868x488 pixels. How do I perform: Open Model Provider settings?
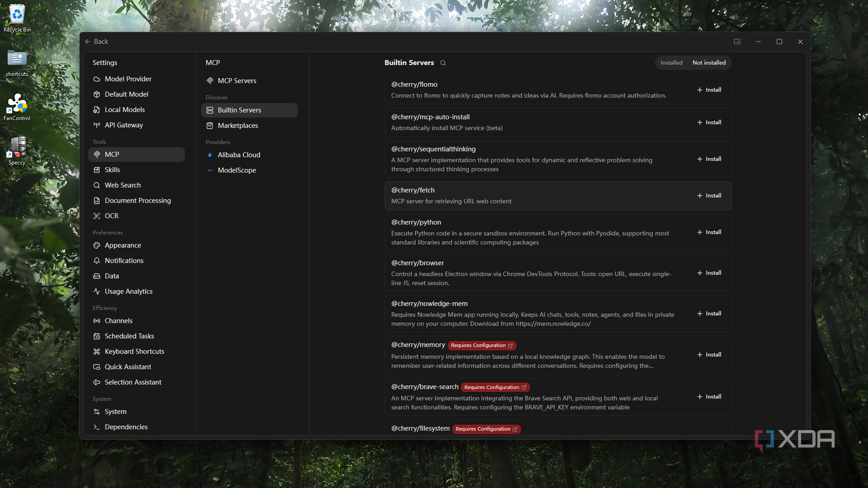[x=136, y=79]
